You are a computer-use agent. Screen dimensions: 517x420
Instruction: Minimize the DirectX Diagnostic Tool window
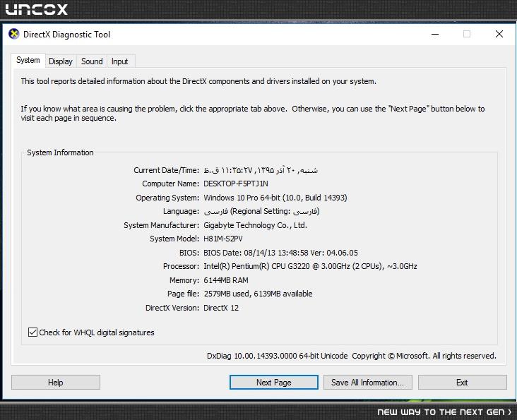click(x=435, y=34)
